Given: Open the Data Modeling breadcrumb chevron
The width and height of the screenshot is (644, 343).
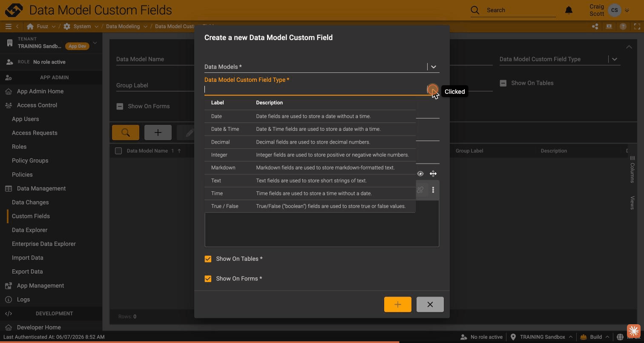Looking at the screenshot, I should [145, 26].
